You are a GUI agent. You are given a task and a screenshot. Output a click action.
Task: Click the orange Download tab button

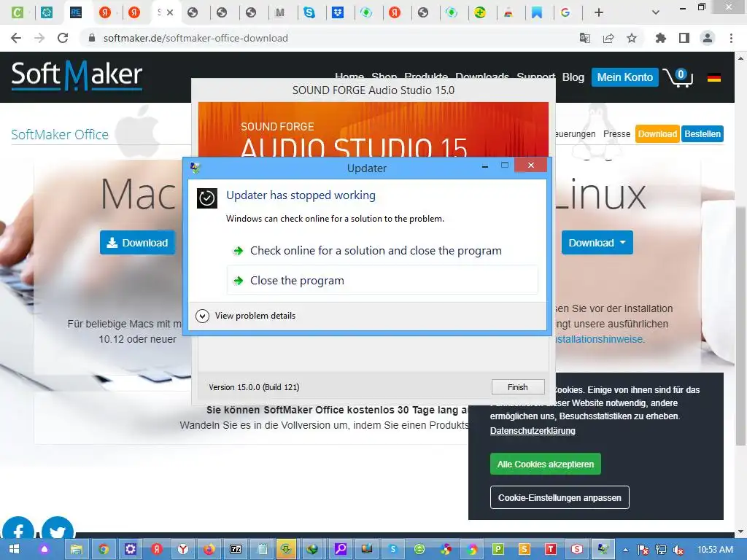[657, 134]
